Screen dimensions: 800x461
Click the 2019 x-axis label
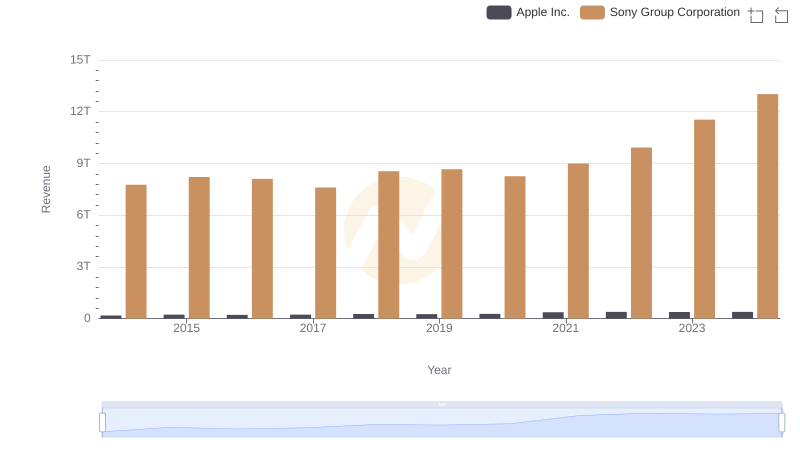coord(439,328)
